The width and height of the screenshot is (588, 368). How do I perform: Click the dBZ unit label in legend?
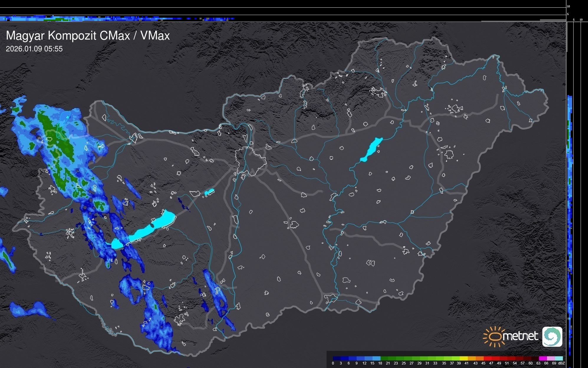point(561,363)
